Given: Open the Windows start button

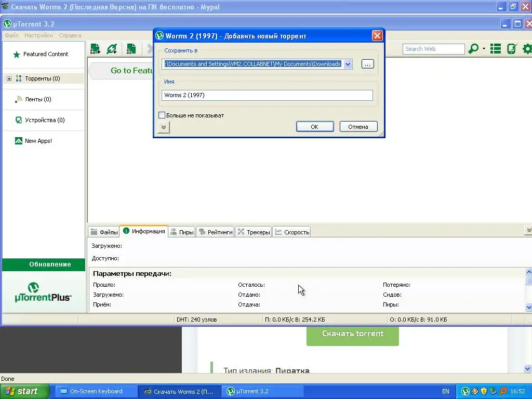Looking at the screenshot, I should point(25,391).
